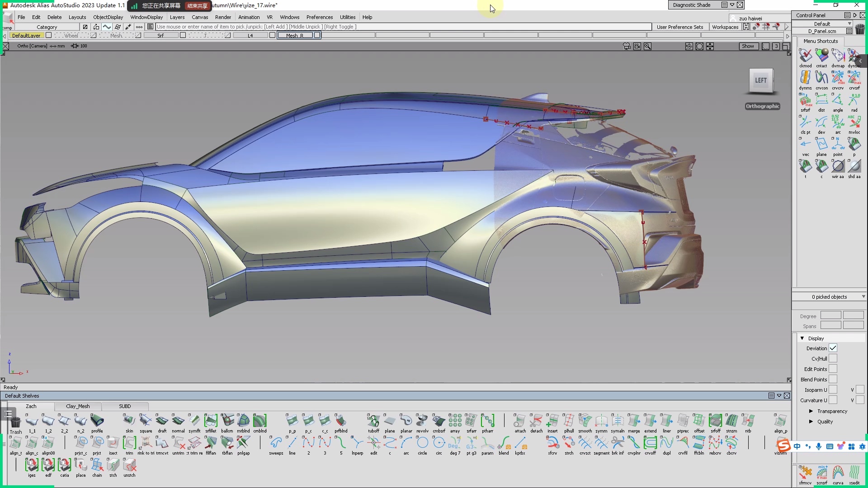Select the dist measurement tool
The image size is (868, 488).
pos(821,100)
